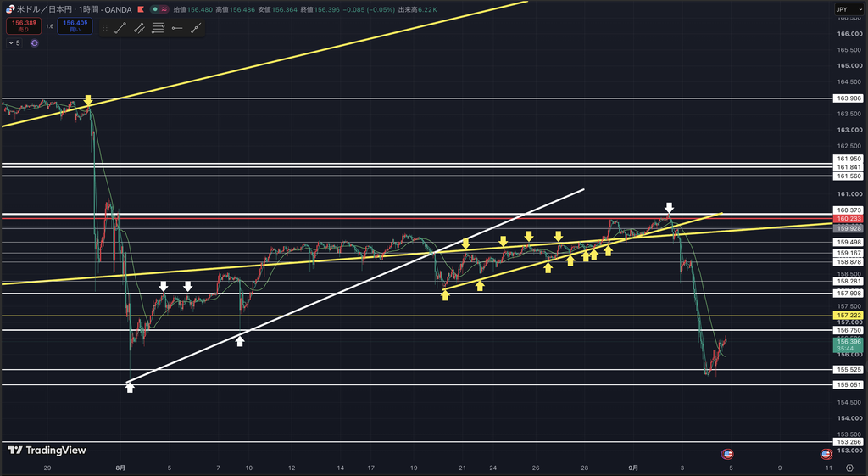This screenshot has height=476, width=868.
Task: Toggle the green market status dot
Action: 156,9
